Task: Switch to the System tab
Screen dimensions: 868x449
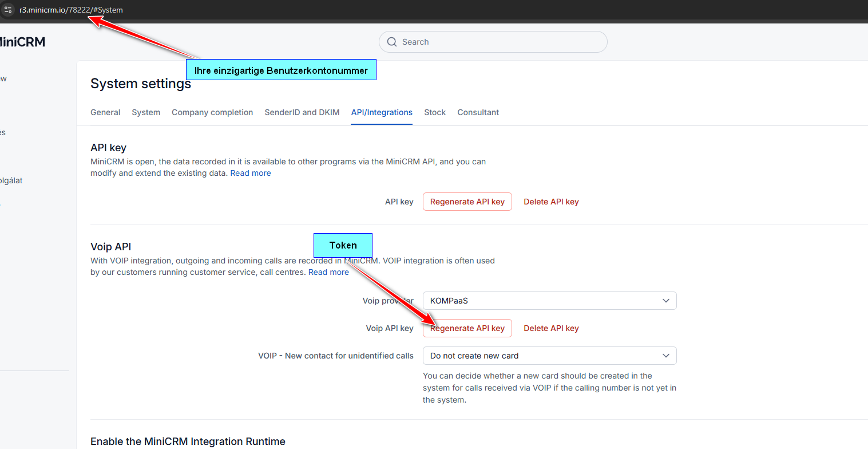Action: pyautogui.click(x=146, y=112)
